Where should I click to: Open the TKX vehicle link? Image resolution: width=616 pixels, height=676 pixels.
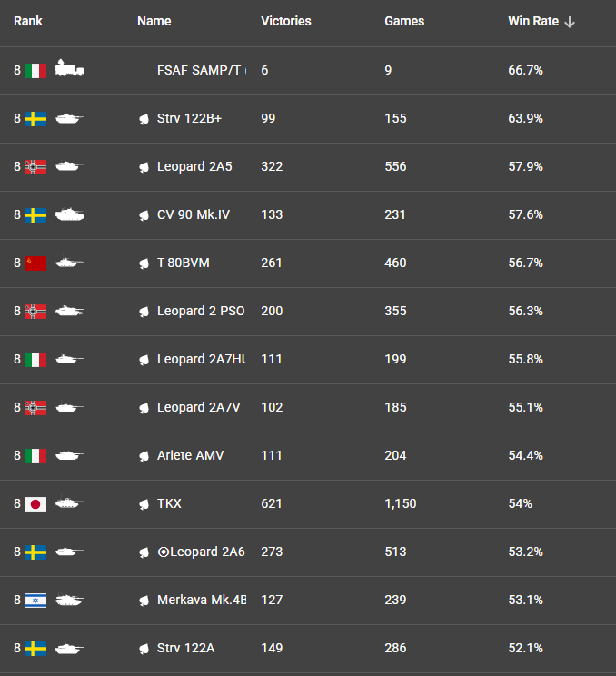169,503
